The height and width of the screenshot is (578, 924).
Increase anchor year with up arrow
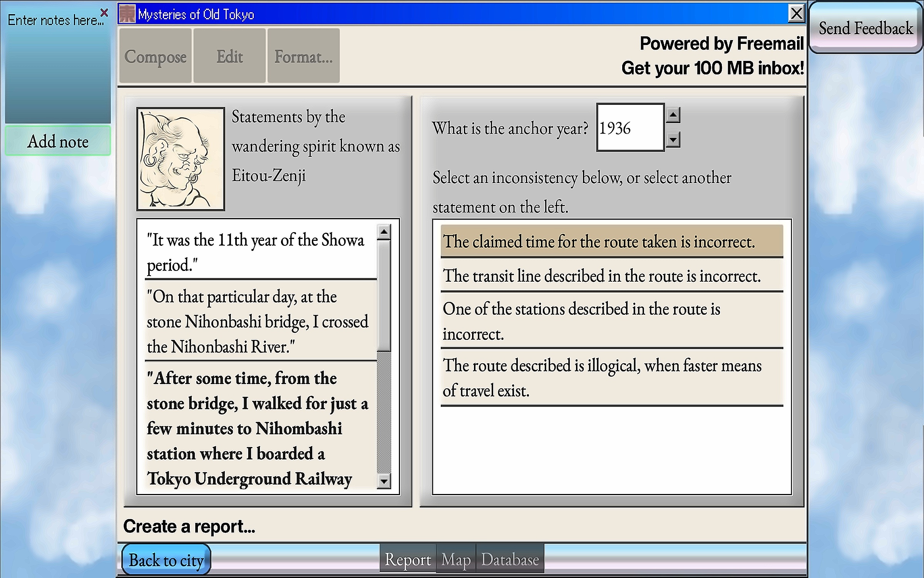click(x=673, y=115)
